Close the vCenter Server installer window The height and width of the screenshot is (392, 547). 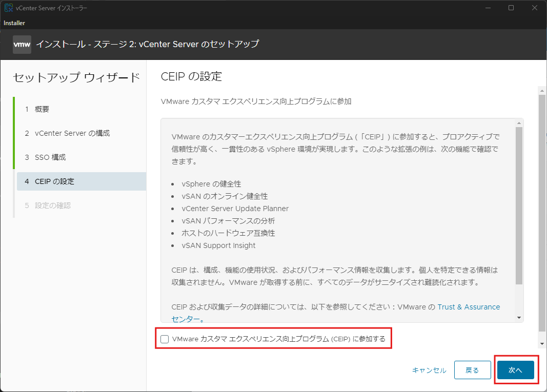pyautogui.click(x=535, y=8)
